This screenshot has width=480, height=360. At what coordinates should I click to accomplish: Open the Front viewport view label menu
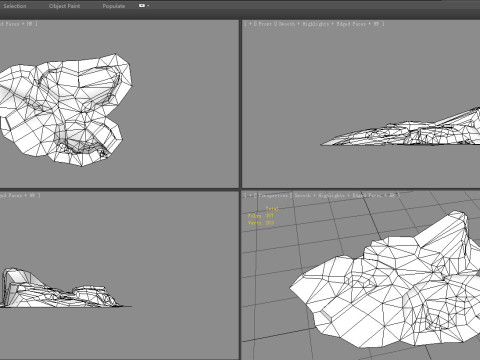coord(265,24)
